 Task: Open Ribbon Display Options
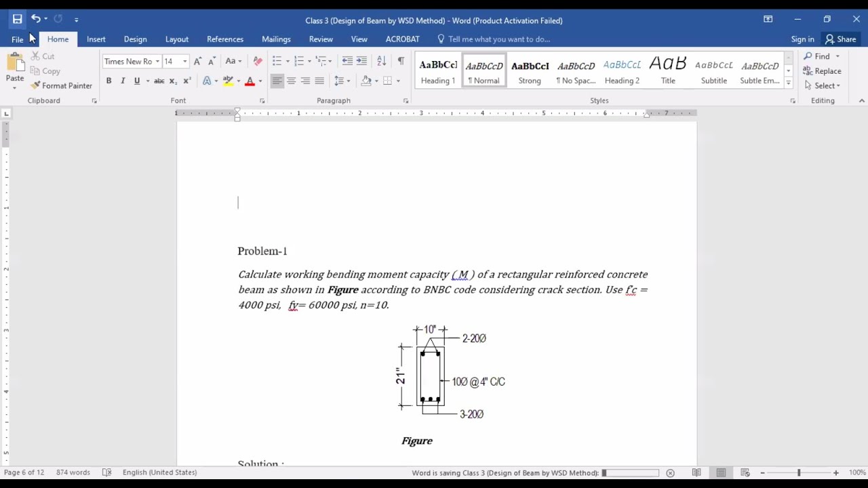click(768, 19)
